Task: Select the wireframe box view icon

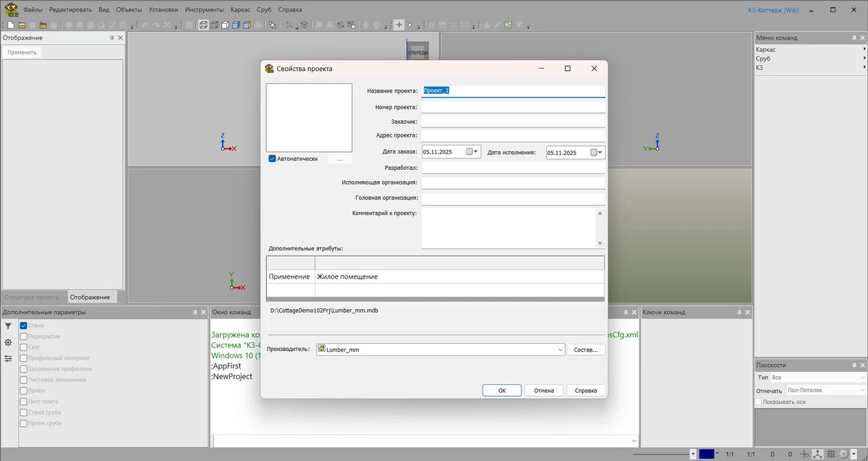Action: point(204,25)
